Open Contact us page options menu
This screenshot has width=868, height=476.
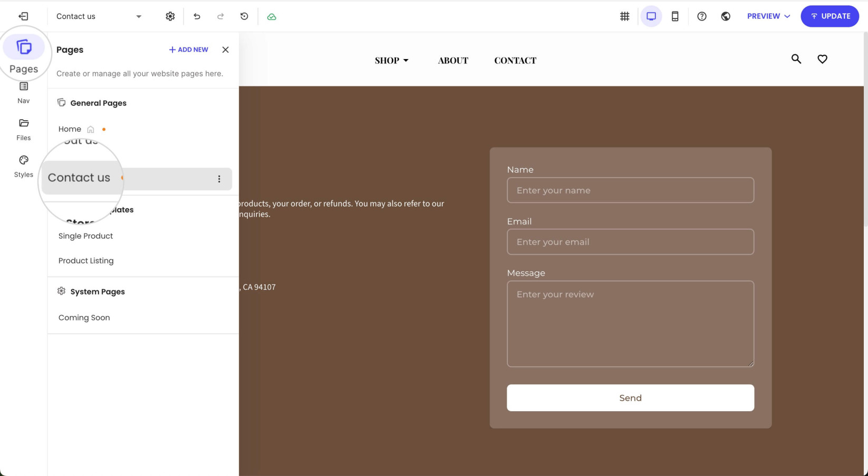[219, 179]
